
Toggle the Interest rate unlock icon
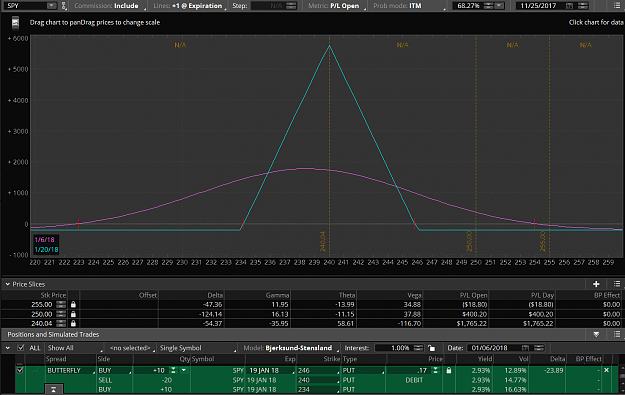click(x=431, y=348)
